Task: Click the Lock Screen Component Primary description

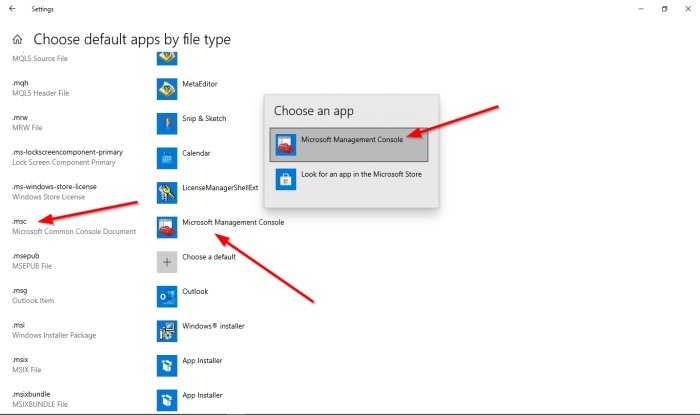Action: click(x=64, y=162)
